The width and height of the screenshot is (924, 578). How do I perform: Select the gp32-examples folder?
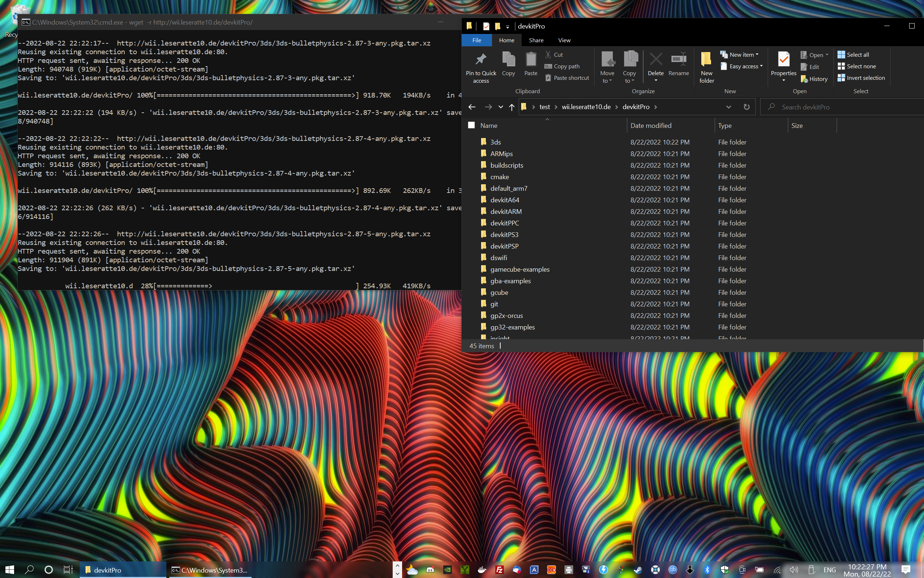512,327
